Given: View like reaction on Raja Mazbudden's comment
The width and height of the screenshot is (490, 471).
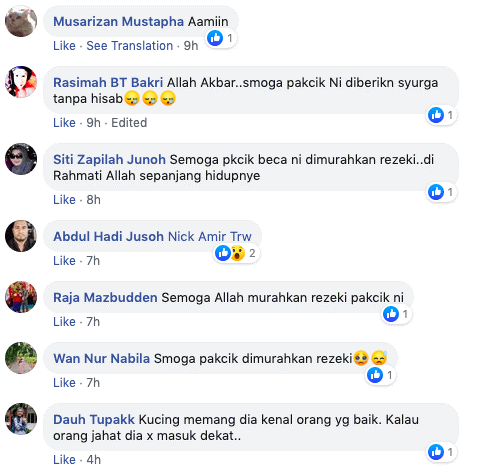Looking at the screenshot, I should [391, 314].
